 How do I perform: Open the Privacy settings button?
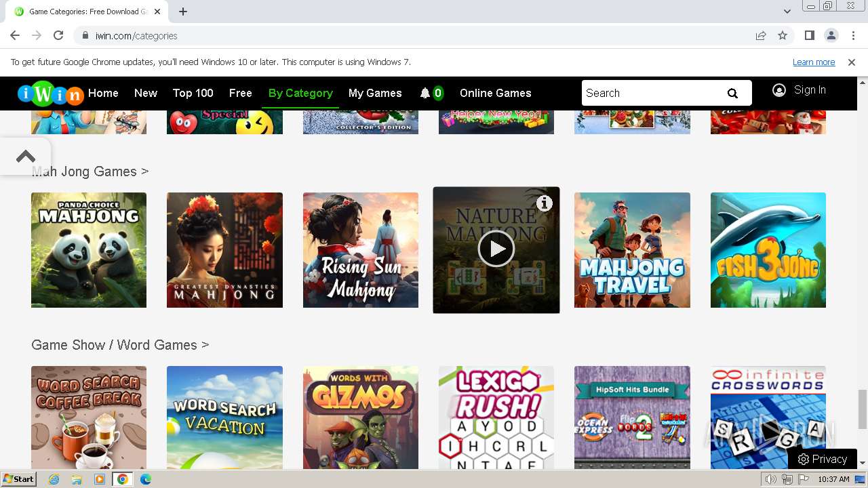(823, 459)
